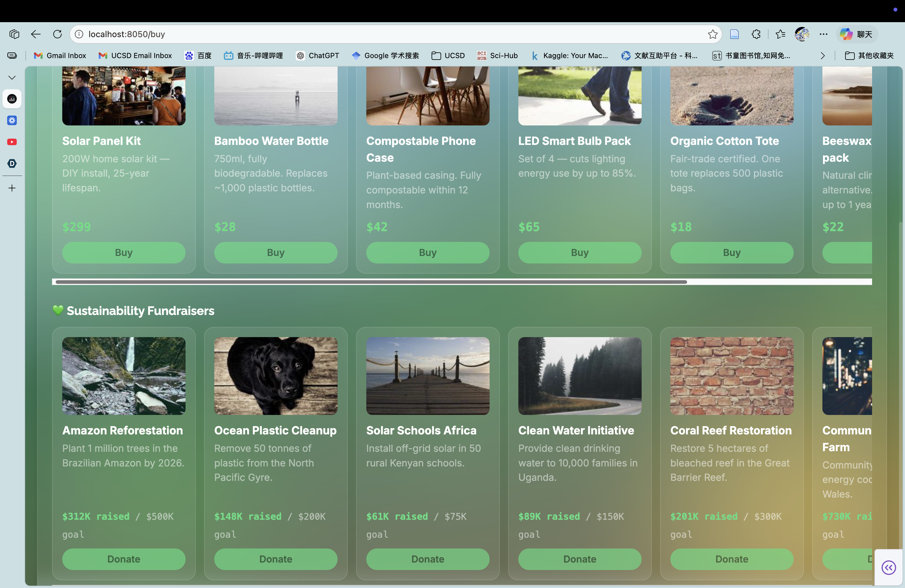Bookmark page with star icon
This screenshot has width=905, height=588.
click(713, 34)
